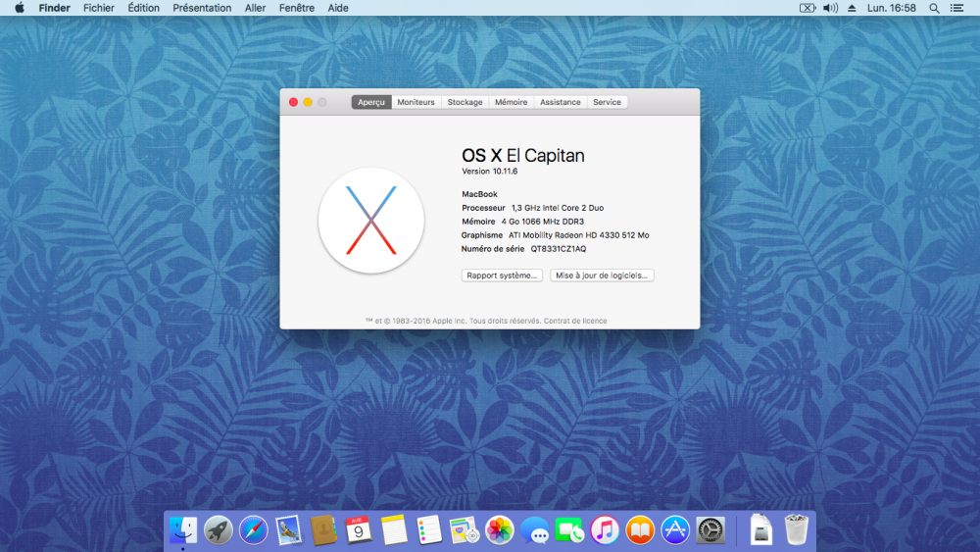Open the Trash in Dock
This screenshot has height=552, width=980.
[796, 530]
